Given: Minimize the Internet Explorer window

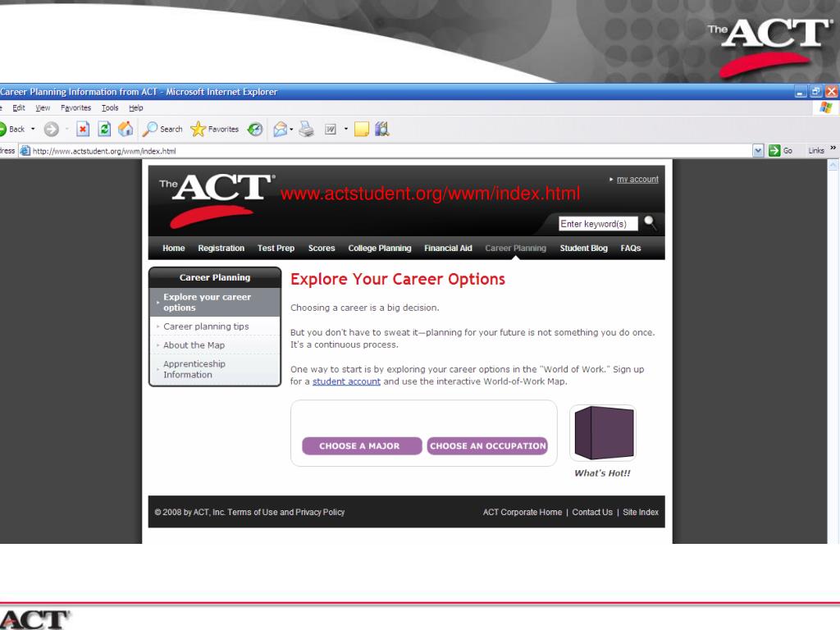Looking at the screenshot, I should coord(801,92).
